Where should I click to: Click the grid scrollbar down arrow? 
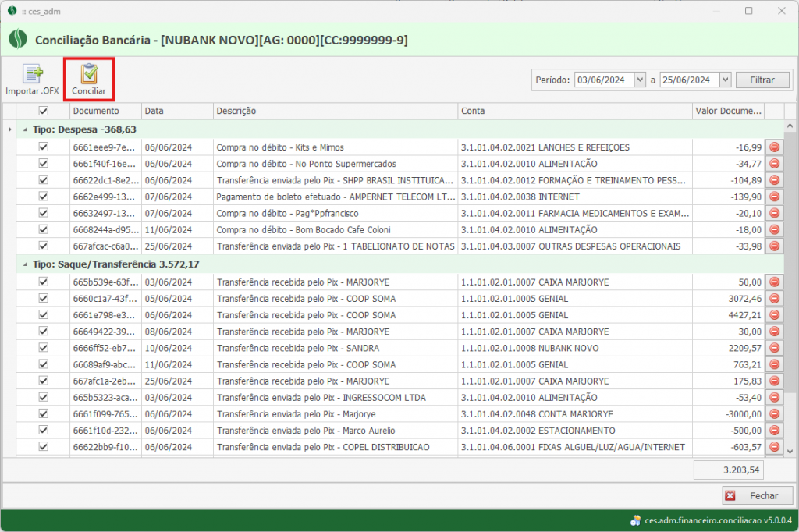click(x=790, y=451)
